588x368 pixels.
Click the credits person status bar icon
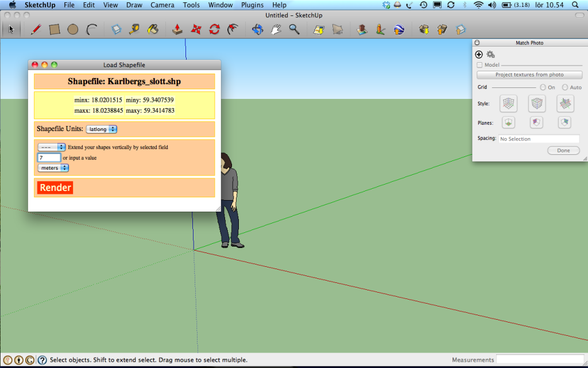(19, 360)
